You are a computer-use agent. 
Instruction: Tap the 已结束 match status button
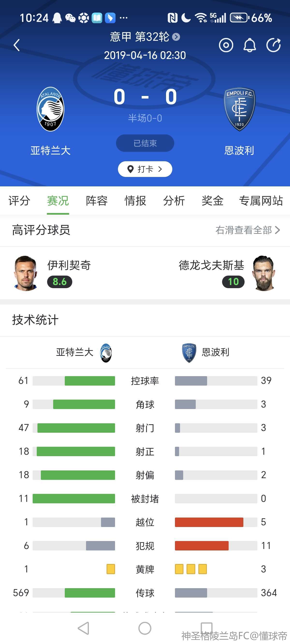pos(145,143)
